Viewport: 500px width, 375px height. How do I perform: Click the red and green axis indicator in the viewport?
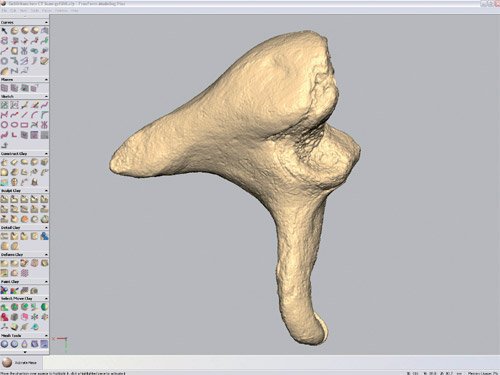(x=62, y=344)
